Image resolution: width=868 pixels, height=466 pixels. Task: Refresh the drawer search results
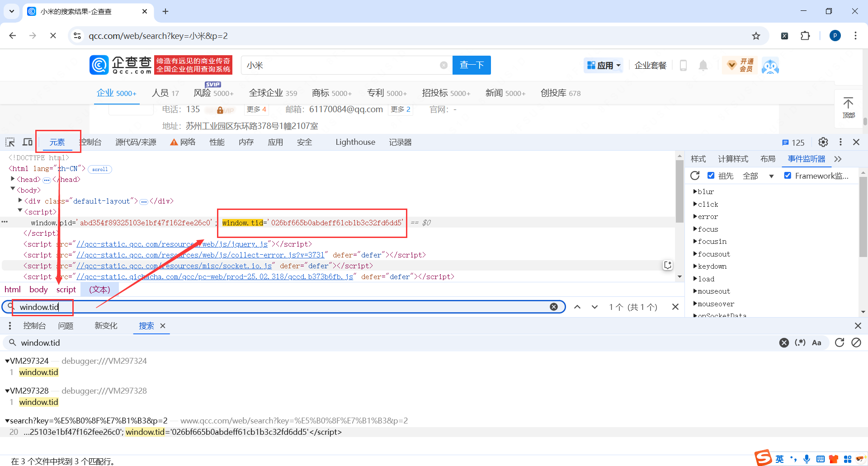pyautogui.click(x=840, y=342)
